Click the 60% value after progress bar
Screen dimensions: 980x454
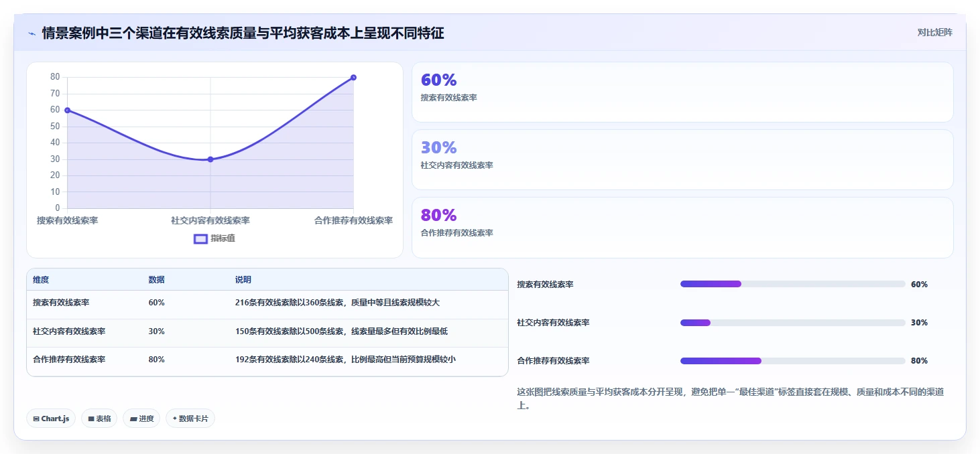click(x=919, y=285)
